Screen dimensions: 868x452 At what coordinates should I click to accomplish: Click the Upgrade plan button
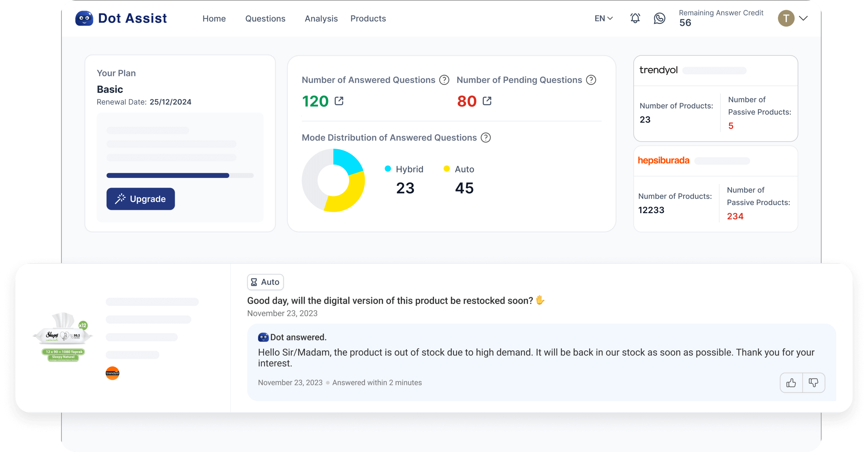[x=140, y=199]
